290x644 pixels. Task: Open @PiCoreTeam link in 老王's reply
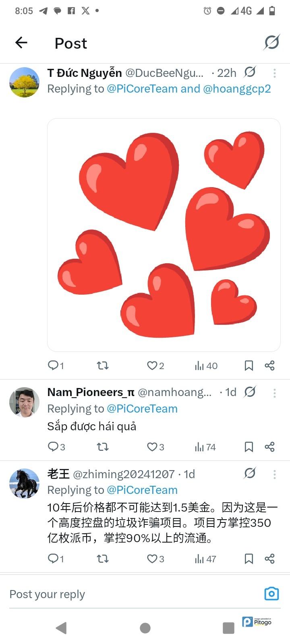coord(142,490)
